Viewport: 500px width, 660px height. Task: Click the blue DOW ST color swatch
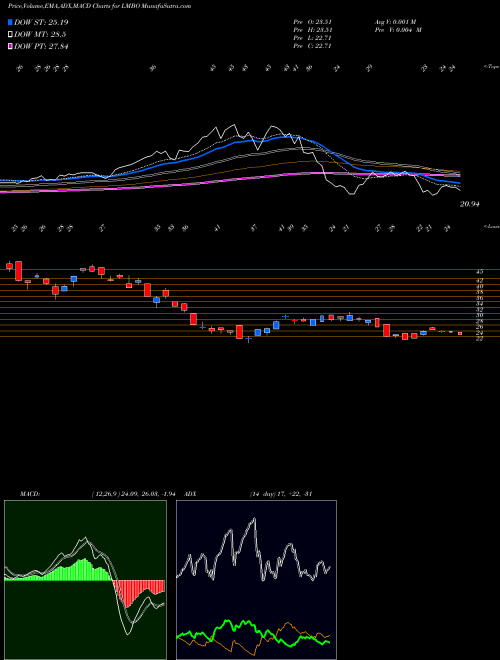(x=11, y=22)
